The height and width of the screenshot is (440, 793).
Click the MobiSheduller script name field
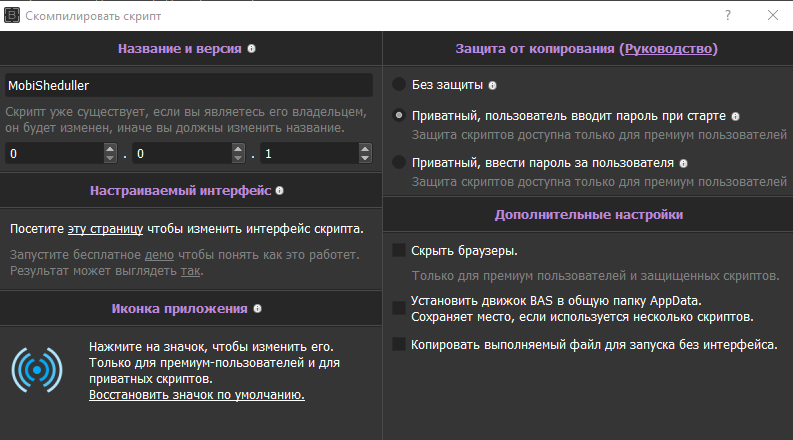(189, 85)
